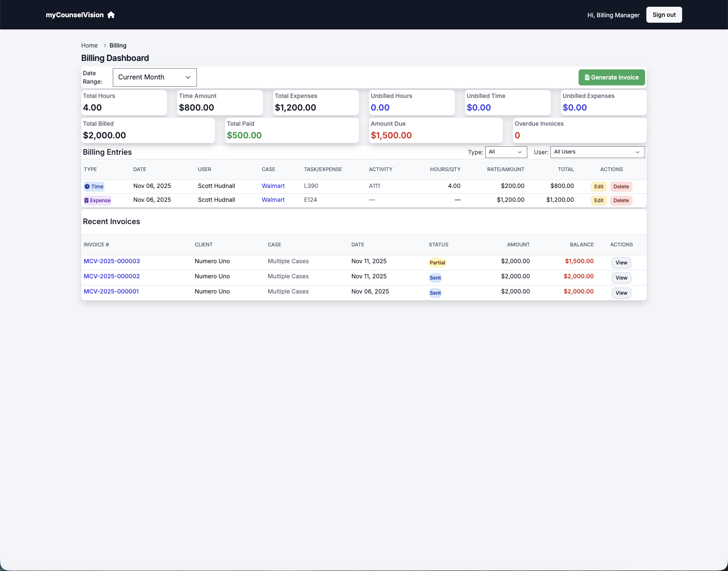Open the Type filter dropdown
This screenshot has height=571, width=728.
[x=506, y=152]
